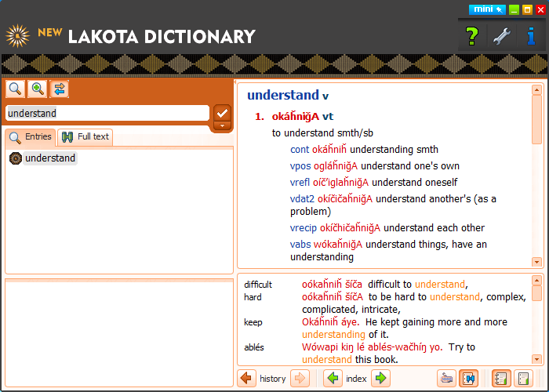Image resolution: width=549 pixels, height=392 pixels.
Task: Close the dictionary window
Action: click(x=540, y=9)
